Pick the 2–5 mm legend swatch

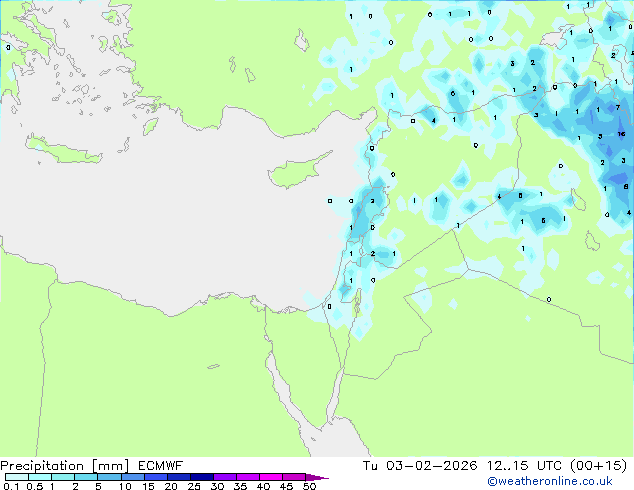pos(86,477)
